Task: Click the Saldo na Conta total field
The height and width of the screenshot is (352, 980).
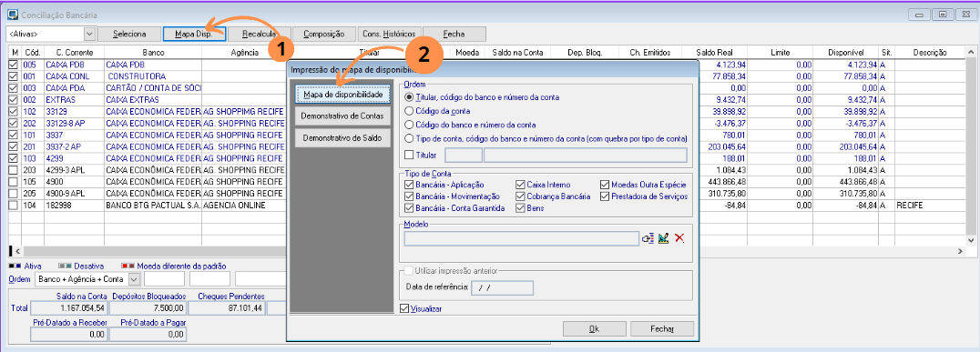Action: tap(68, 307)
